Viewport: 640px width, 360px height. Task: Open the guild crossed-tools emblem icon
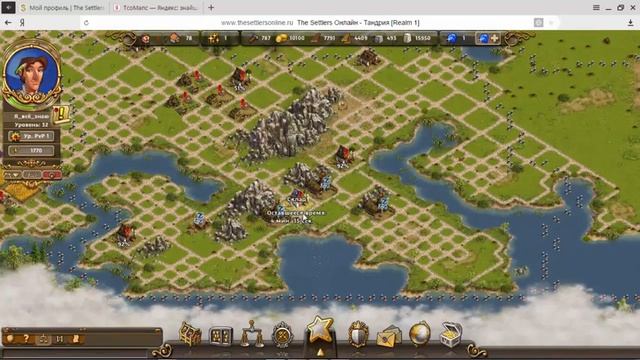tap(282, 335)
